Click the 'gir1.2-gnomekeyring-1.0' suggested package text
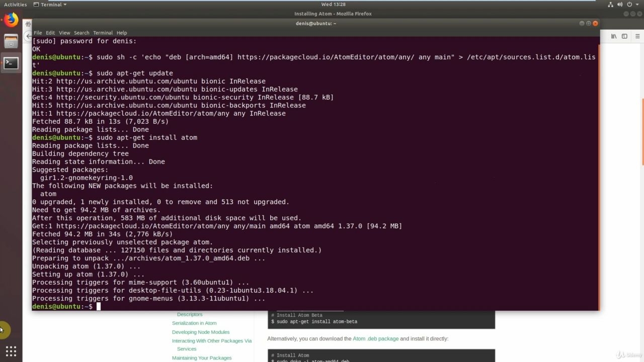644x362 pixels. point(87,178)
